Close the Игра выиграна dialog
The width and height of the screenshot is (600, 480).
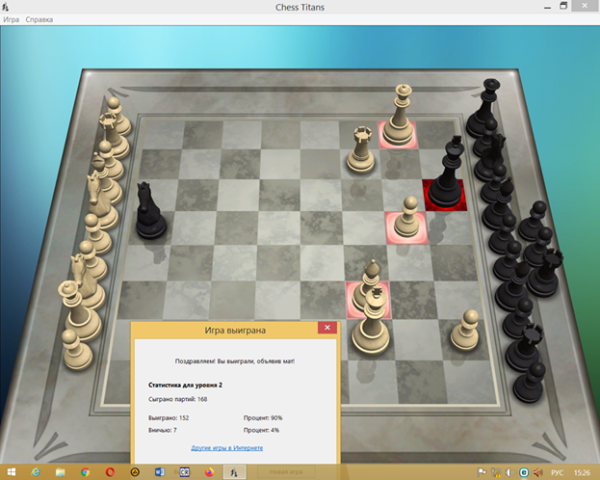(x=326, y=328)
